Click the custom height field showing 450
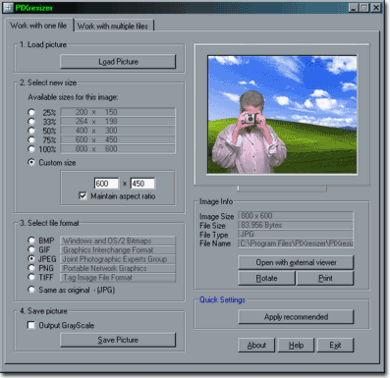The width and height of the screenshot is (390, 378). pos(142,183)
